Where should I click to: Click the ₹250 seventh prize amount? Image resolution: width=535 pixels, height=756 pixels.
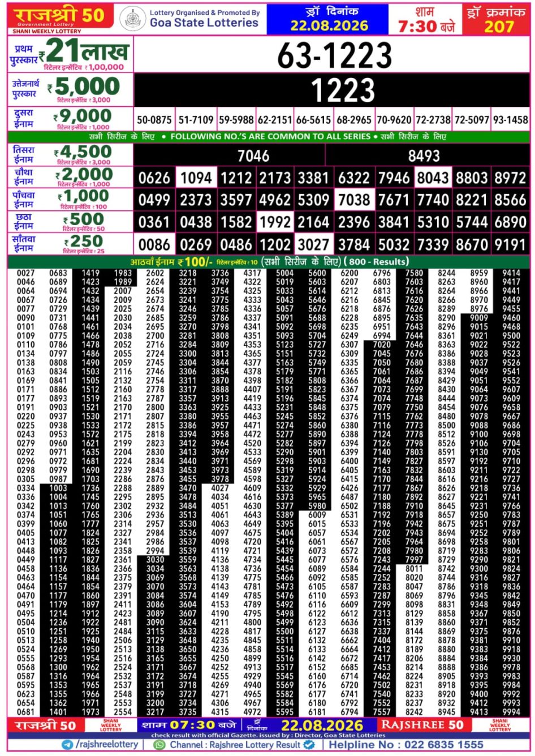point(84,241)
